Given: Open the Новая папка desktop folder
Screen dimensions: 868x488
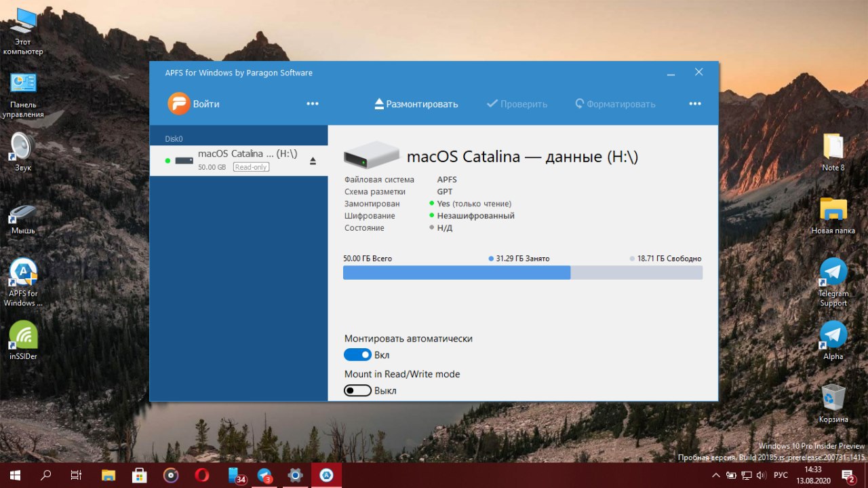Looking at the screenshot, I should coord(833,216).
